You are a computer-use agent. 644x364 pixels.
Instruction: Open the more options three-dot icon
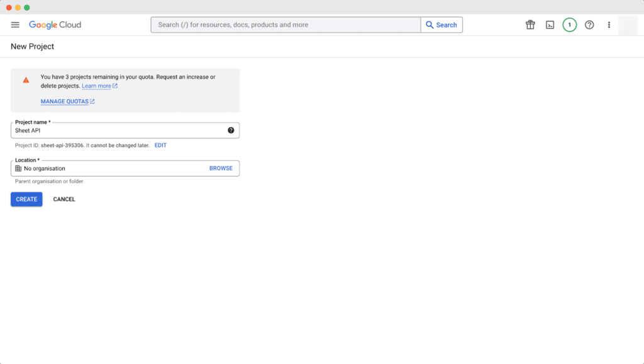[608, 25]
